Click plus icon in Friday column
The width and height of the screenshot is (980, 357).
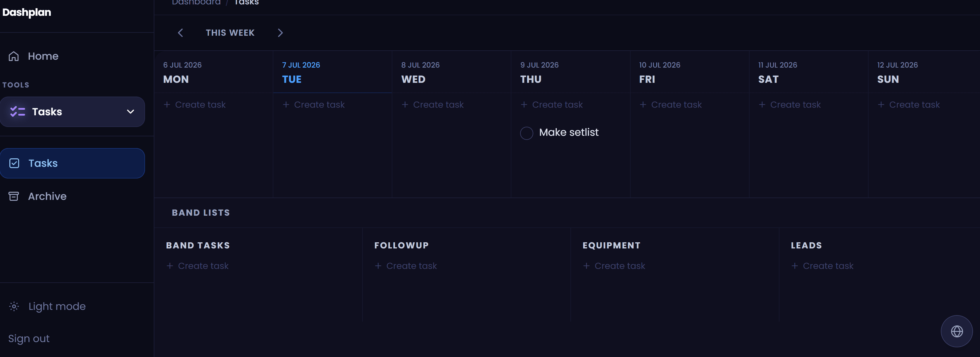point(643,104)
